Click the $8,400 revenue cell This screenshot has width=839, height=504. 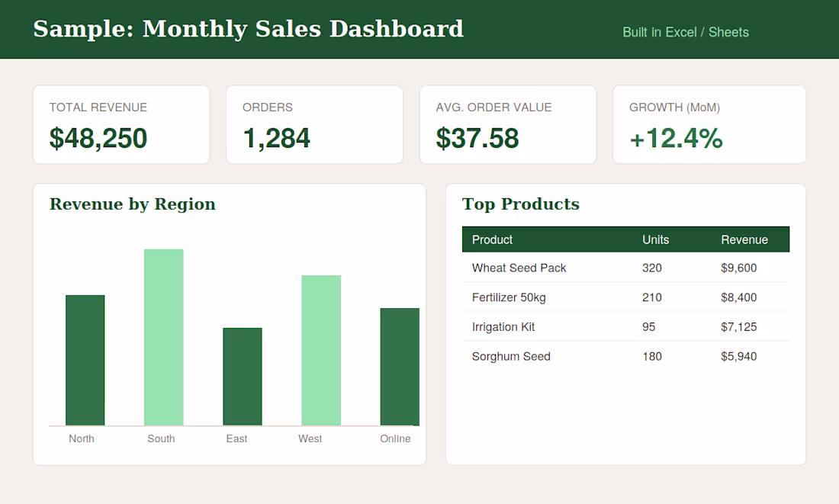738,297
